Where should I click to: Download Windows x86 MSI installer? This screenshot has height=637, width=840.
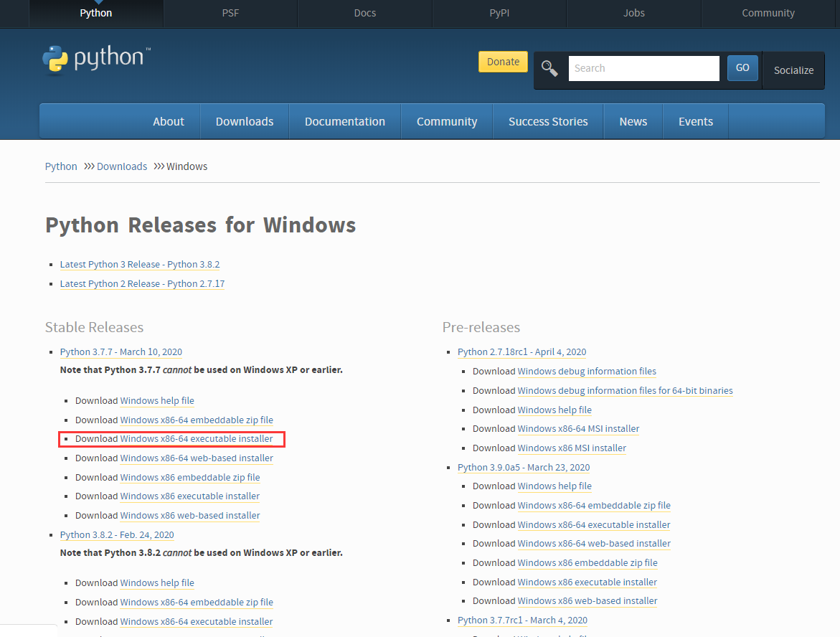[x=572, y=448]
